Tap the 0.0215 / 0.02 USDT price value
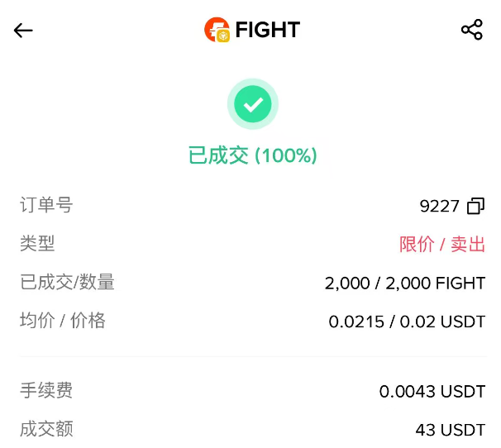This screenshot has height=448, width=501. click(x=407, y=322)
